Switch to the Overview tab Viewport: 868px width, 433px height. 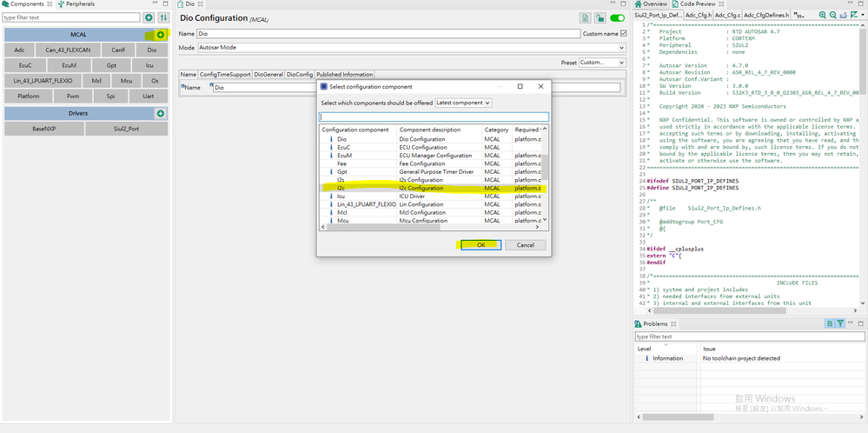pos(652,3)
